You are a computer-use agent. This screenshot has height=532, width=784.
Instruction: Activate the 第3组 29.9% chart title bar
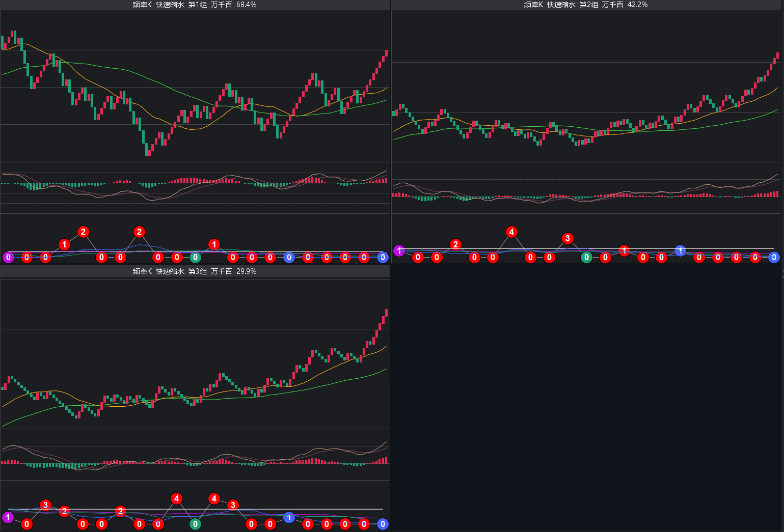[x=195, y=271]
